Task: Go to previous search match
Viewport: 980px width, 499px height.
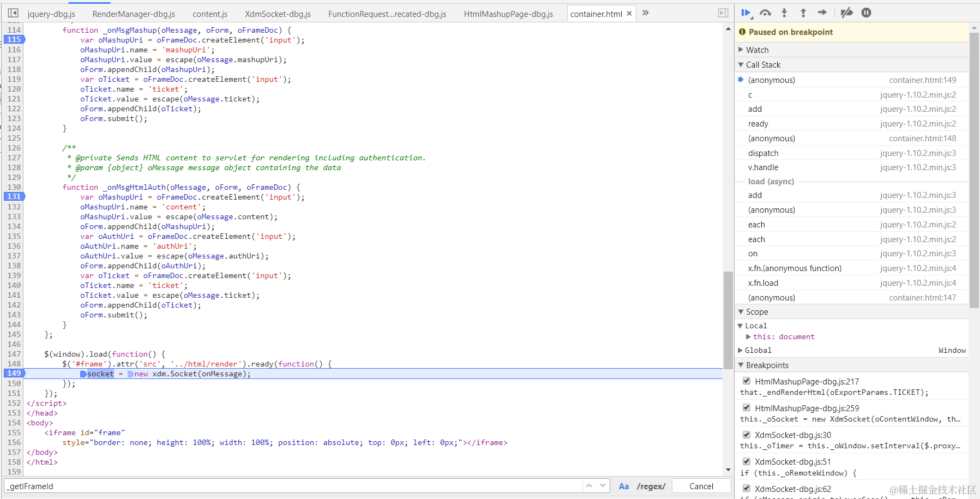Action: coord(589,485)
